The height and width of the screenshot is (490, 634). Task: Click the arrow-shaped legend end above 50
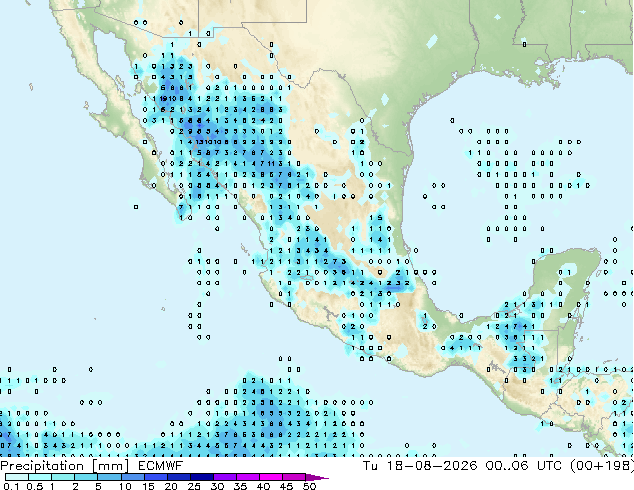point(317,477)
